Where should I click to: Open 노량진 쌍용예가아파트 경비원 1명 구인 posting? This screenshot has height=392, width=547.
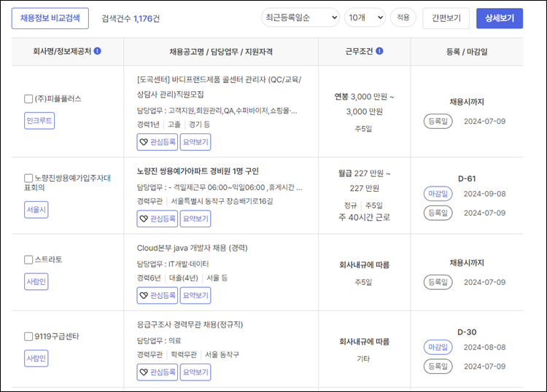pos(198,171)
